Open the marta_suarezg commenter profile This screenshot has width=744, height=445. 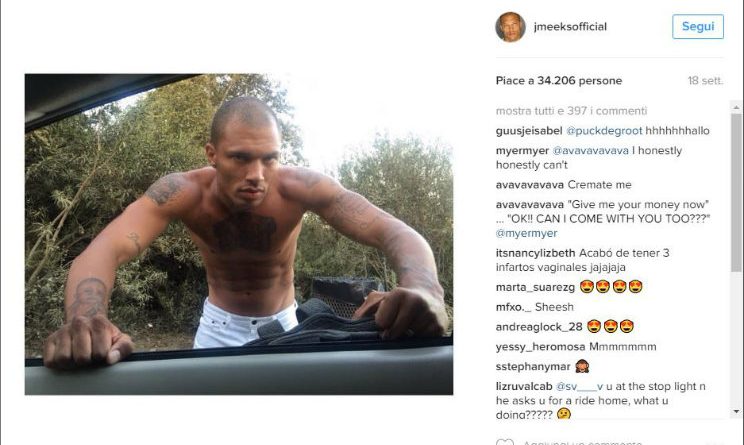click(x=535, y=287)
